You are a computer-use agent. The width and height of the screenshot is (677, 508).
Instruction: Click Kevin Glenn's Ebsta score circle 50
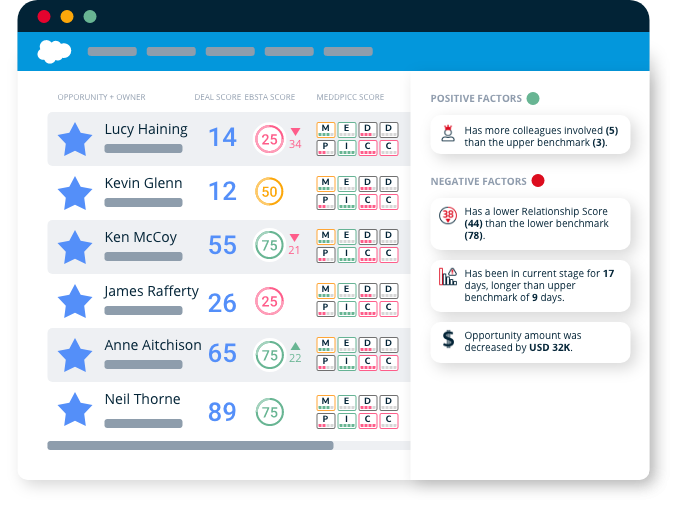[x=269, y=191]
